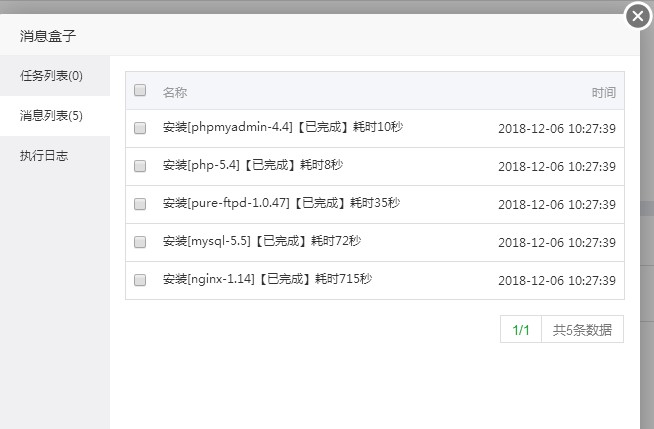Open the 任务列表(0) tab
The height and width of the screenshot is (429, 654).
pyautogui.click(x=52, y=76)
